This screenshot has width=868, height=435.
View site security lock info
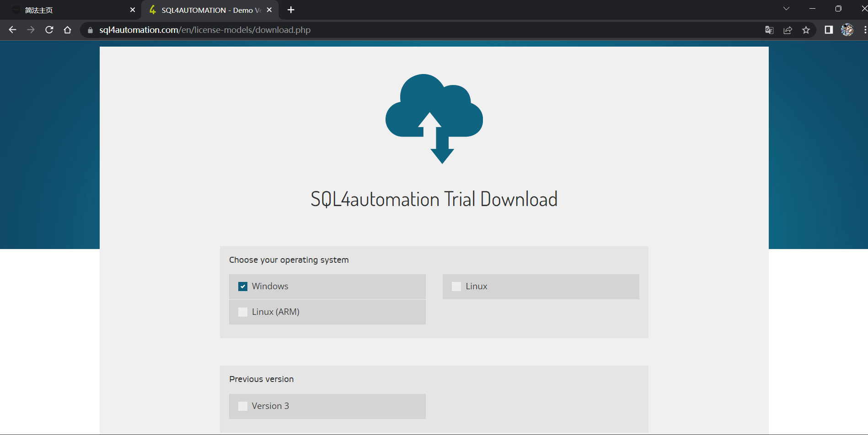(x=90, y=30)
